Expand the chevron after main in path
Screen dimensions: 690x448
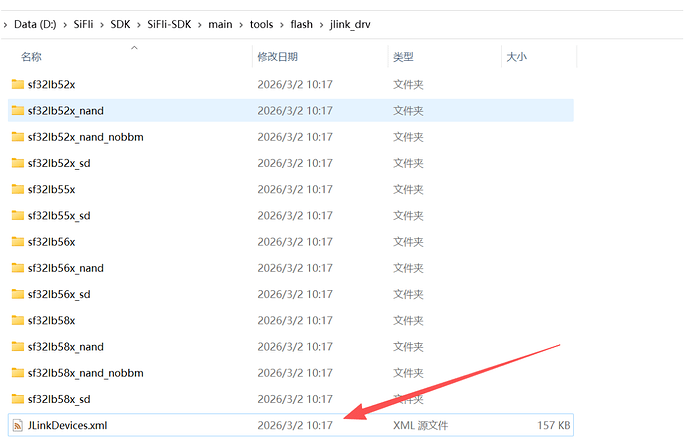pos(241,25)
